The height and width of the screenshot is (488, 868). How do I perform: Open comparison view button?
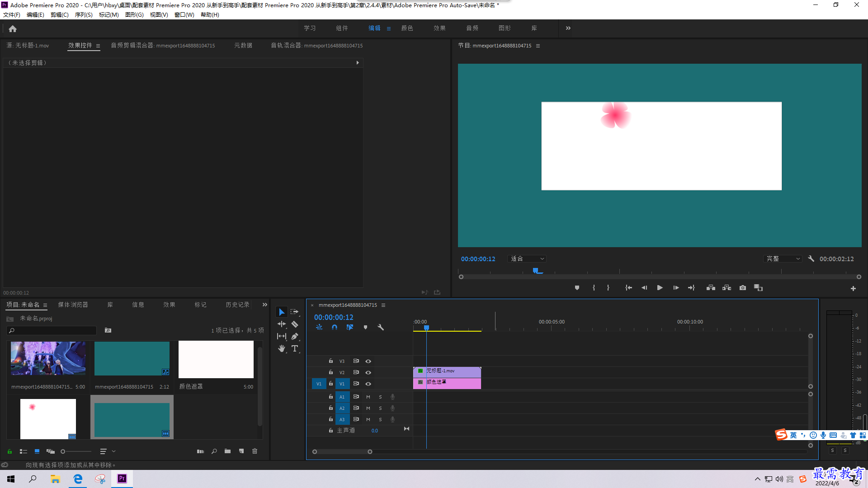point(758,288)
